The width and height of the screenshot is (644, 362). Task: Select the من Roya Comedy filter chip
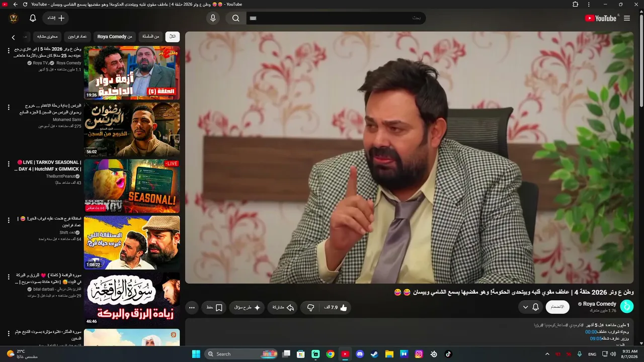coord(115,37)
